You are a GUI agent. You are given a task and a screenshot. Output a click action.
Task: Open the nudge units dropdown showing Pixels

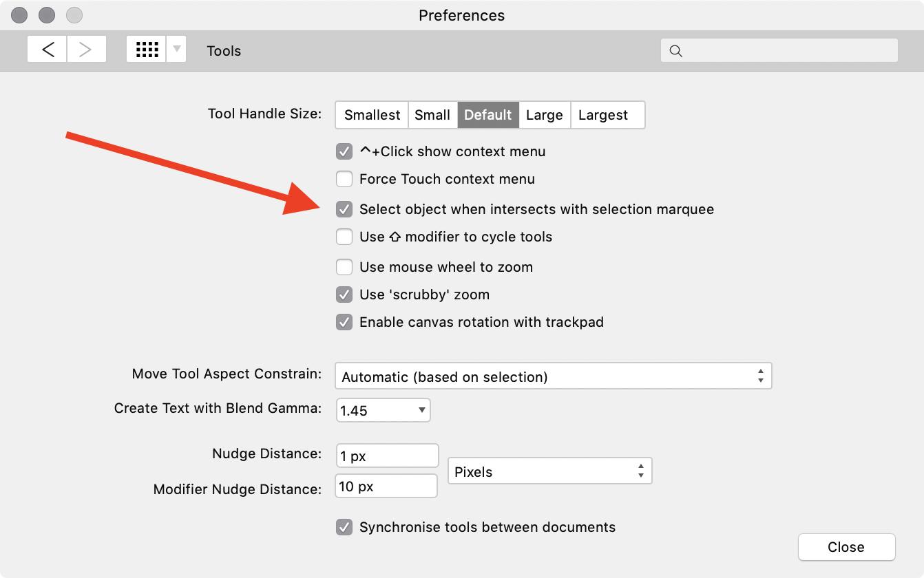point(549,471)
